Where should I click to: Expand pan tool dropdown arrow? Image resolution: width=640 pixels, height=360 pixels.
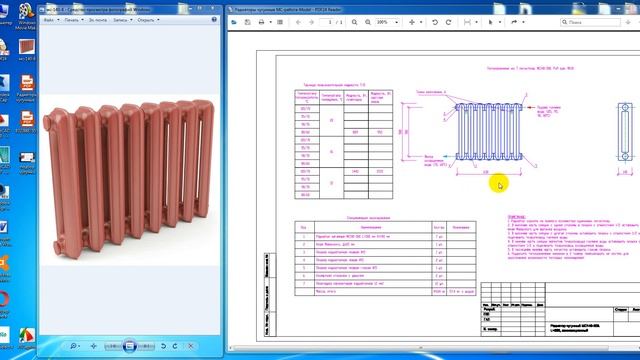pos(421,22)
